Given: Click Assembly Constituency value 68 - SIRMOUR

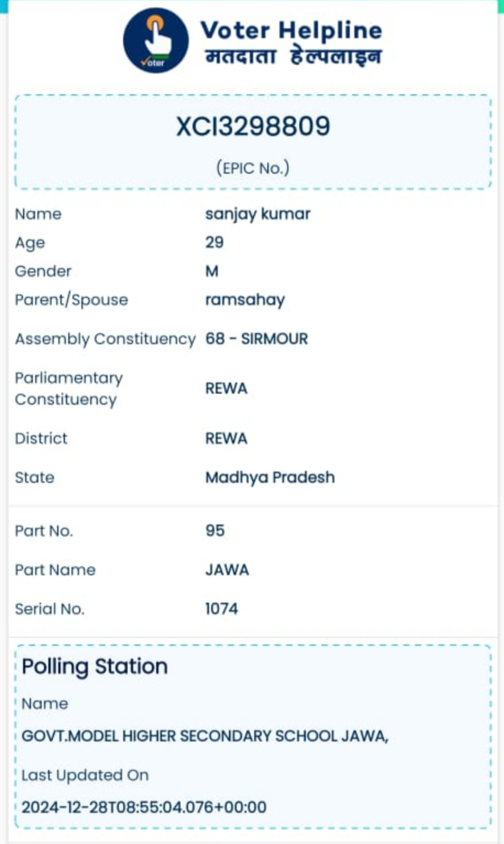Looking at the screenshot, I should click(x=256, y=339).
